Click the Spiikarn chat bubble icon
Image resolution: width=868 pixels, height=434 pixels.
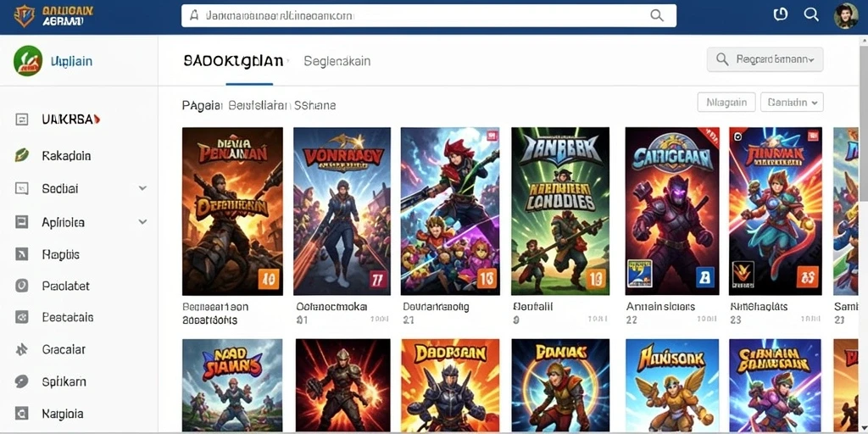coord(21,381)
